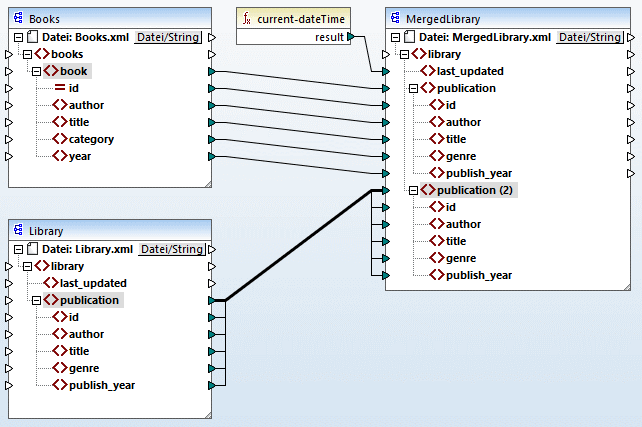This screenshot has width=642, height=427.
Task: Click the Datei/String button in MergedLibrary
Action: click(x=589, y=37)
